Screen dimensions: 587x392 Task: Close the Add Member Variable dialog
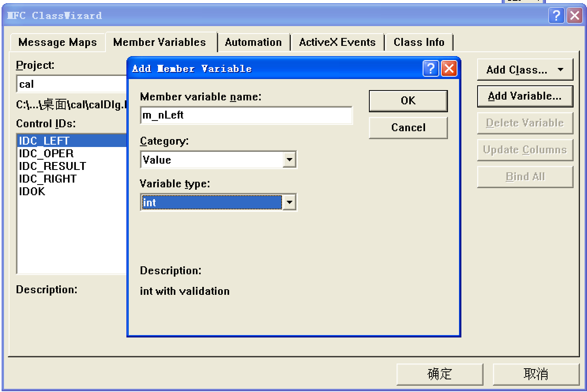coord(449,68)
